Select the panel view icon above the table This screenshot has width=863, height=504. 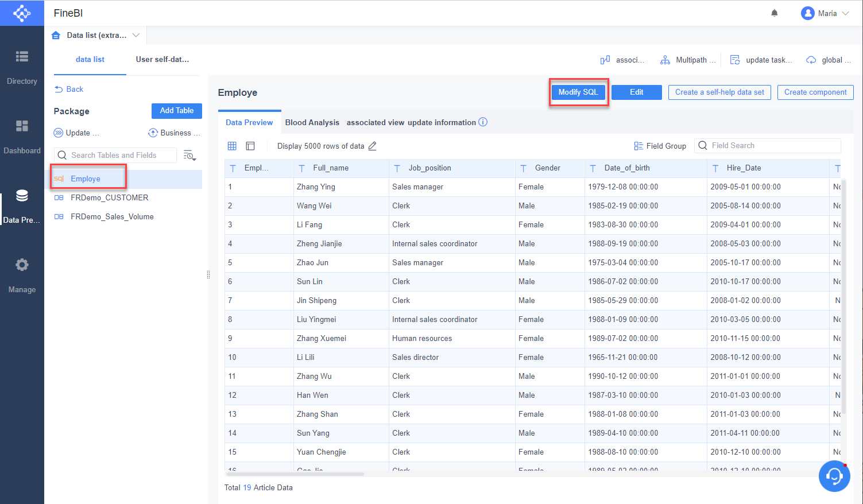[x=250, y=146]
